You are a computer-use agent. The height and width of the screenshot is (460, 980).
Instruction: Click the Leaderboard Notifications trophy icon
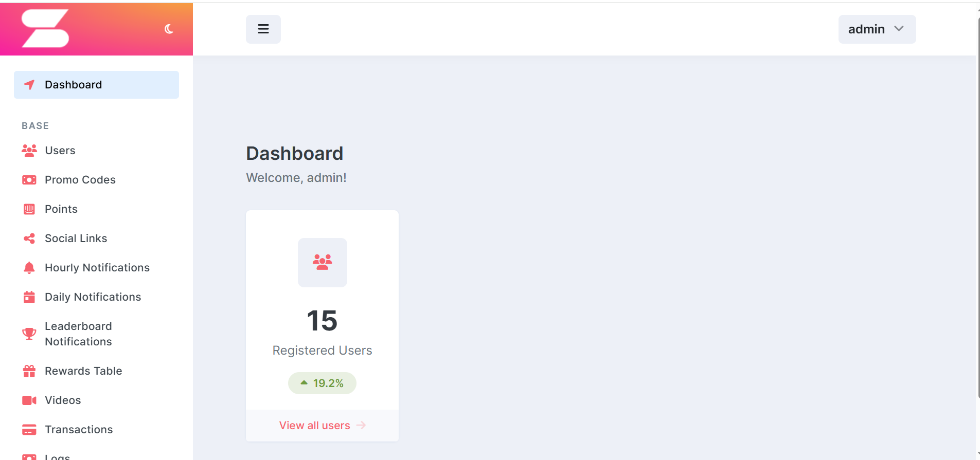click(x=29, y=334)
